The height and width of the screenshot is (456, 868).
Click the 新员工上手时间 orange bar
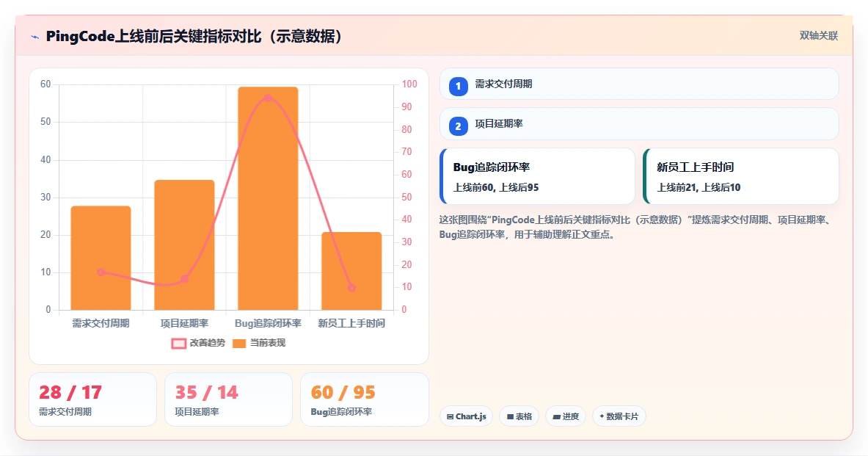pos(351,271)
